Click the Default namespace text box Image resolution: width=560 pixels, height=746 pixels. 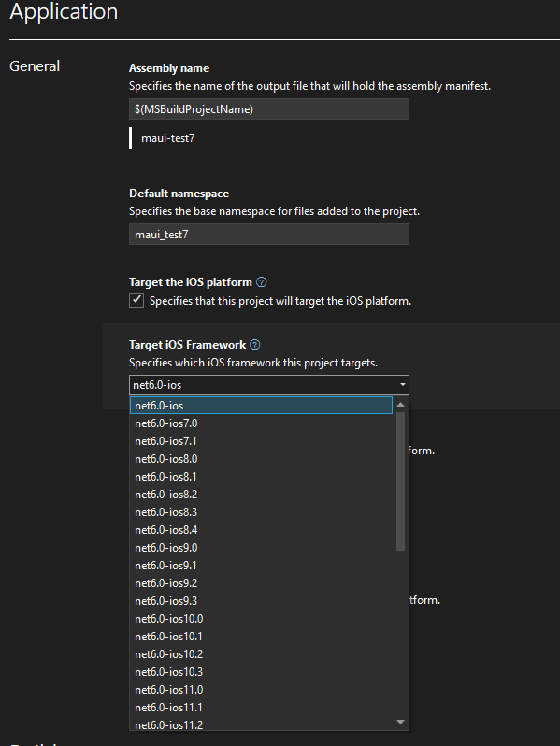[269, 235]
